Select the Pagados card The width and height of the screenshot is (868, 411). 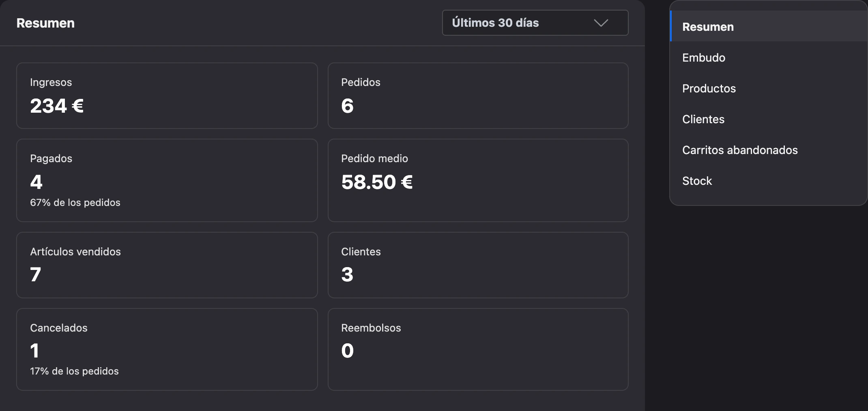[167, 180]
